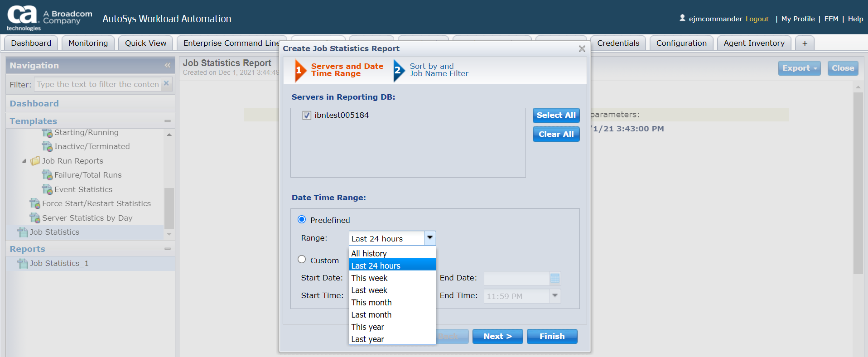Choose This month from range list
The width and height of the screenshot is (868, 357).
coord(392,302)
